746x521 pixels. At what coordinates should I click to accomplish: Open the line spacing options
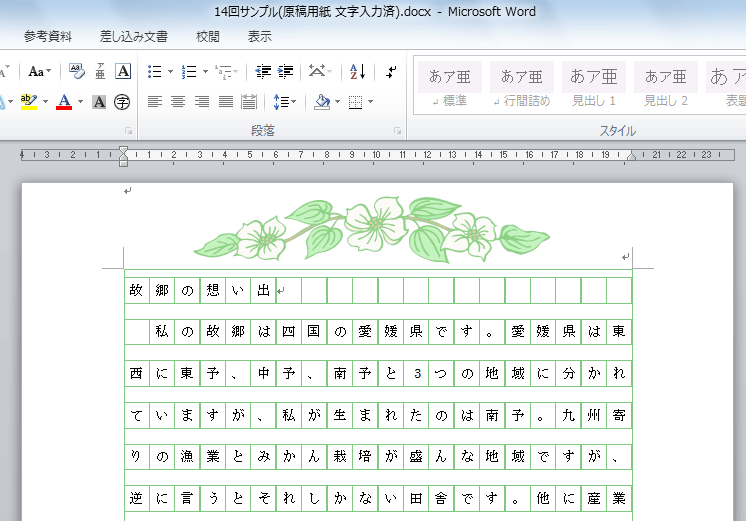tap(285, 102)
